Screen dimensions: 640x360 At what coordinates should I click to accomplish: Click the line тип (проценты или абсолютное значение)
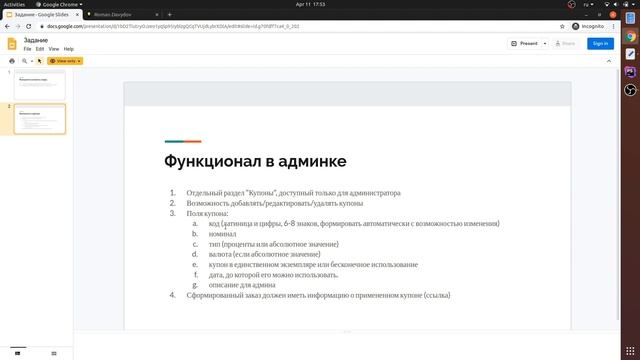273,244
